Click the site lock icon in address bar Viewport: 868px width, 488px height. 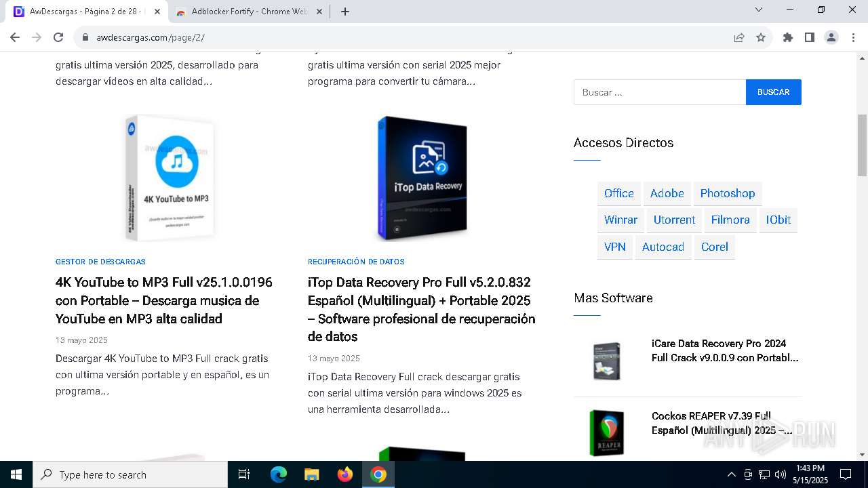[85, 37]
